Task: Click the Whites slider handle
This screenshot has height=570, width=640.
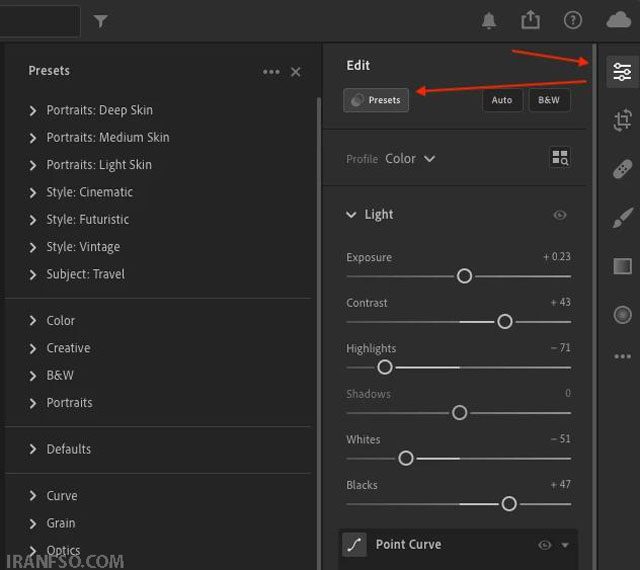Action: click(406, 459)
